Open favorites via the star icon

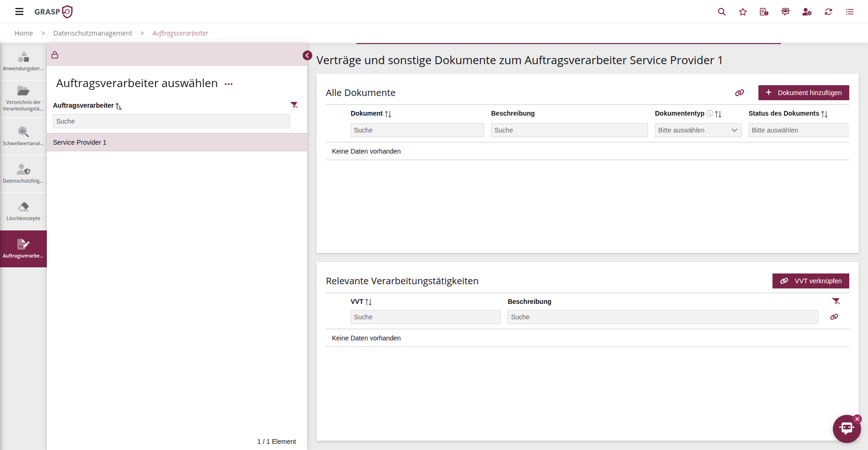point(743,12)
